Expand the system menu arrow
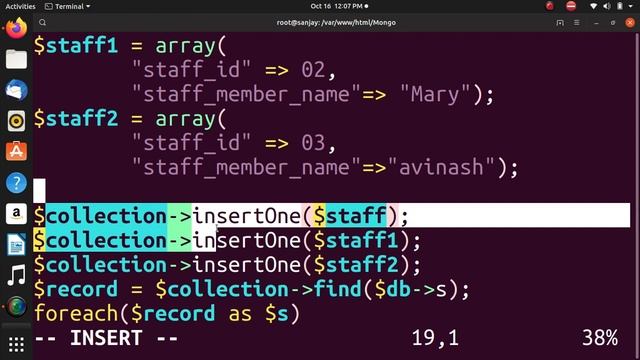The width and height of the screenshot is (640, 360). [631, 6]
